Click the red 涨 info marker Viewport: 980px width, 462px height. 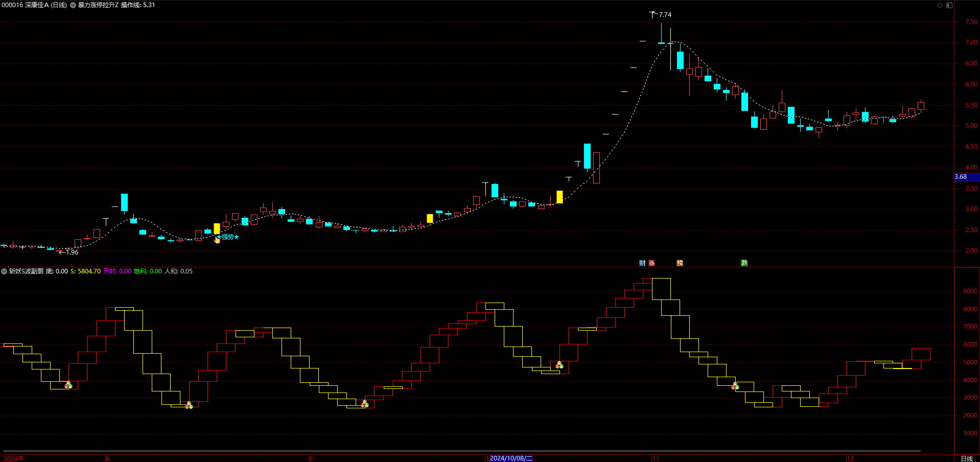tap(651, 263)
